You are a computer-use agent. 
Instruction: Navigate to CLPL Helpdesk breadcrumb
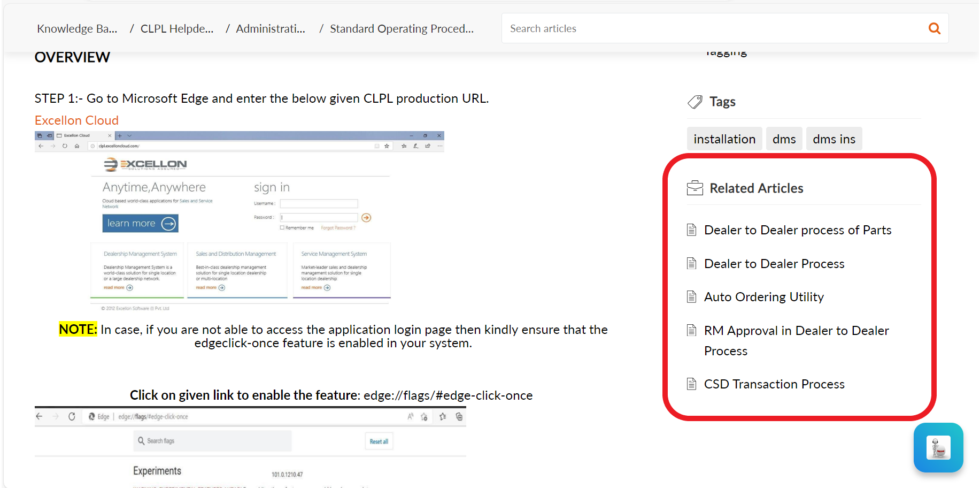click(x=176, y=29)
